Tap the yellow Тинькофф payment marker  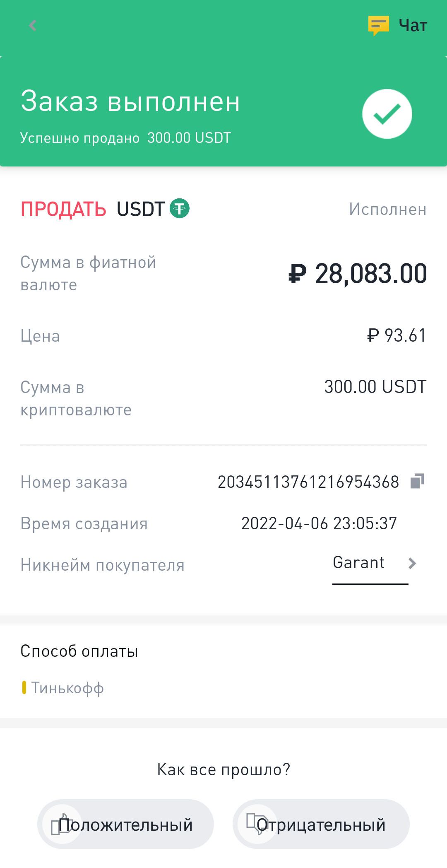coord(24,688)
